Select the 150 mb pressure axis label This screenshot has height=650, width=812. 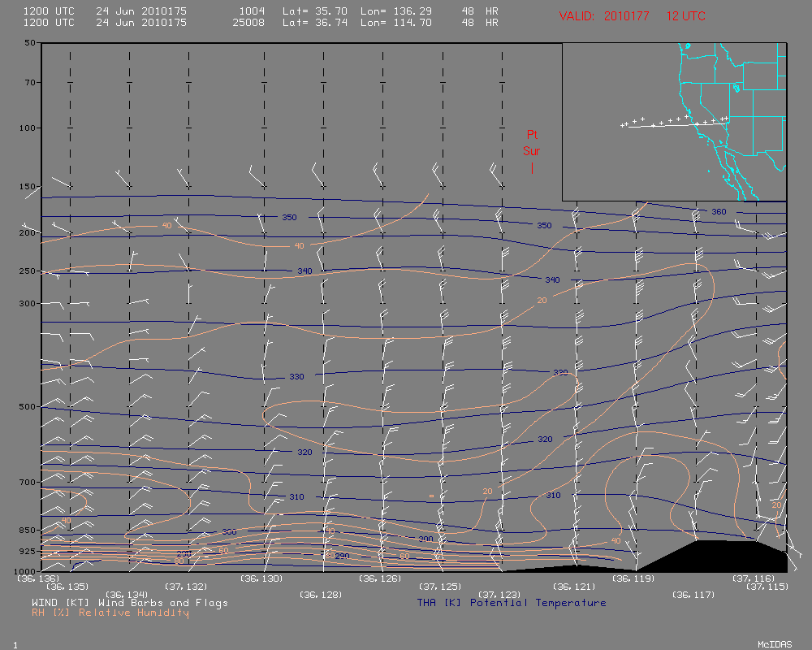[27, 186]
